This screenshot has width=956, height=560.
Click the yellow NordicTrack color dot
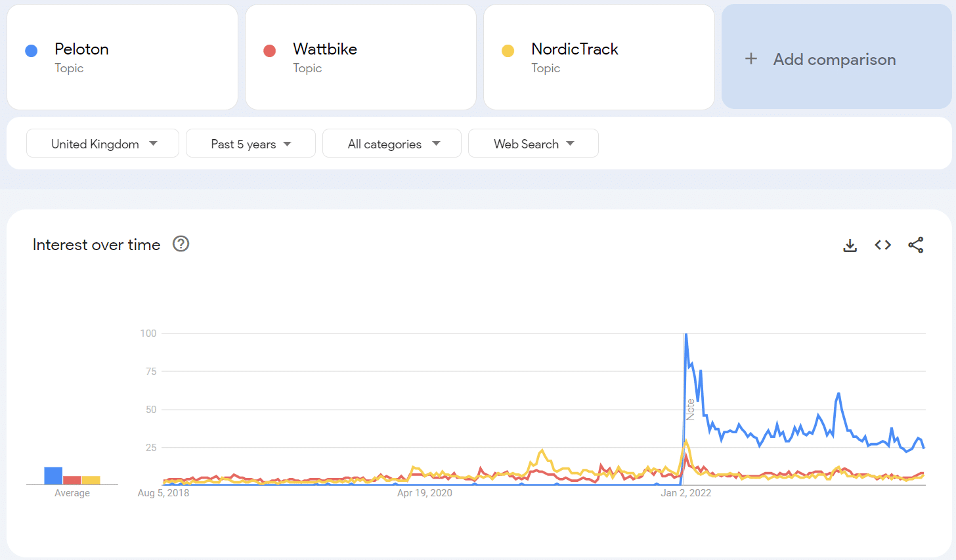pos(508,51)
